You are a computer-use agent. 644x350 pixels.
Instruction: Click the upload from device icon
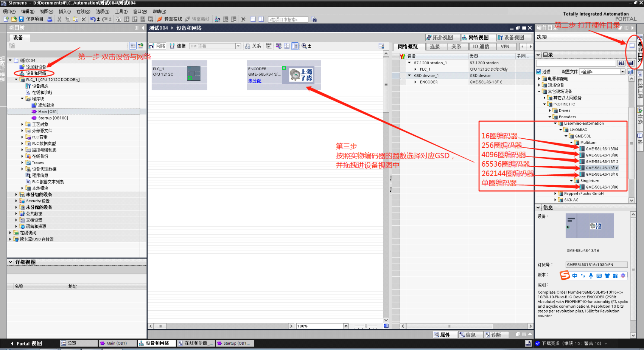135,19
